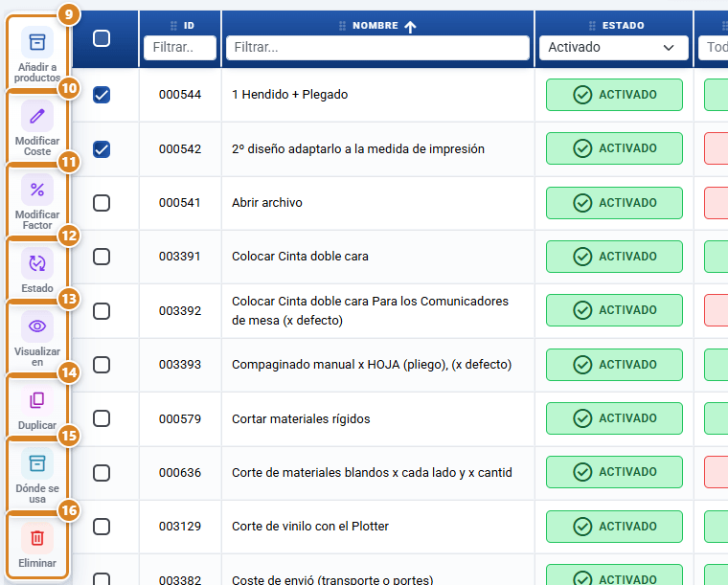Image resolution: width=728 pixels, height=585 pixels.
Task: Click the 'Abrir archivo' name cell
Action: pos(267,203)
